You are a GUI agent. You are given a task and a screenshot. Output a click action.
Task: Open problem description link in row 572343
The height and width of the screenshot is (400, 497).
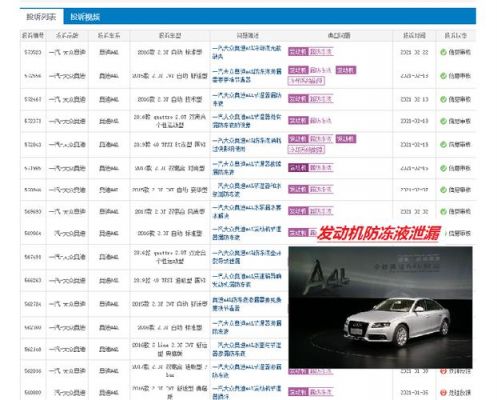point(247,145)
